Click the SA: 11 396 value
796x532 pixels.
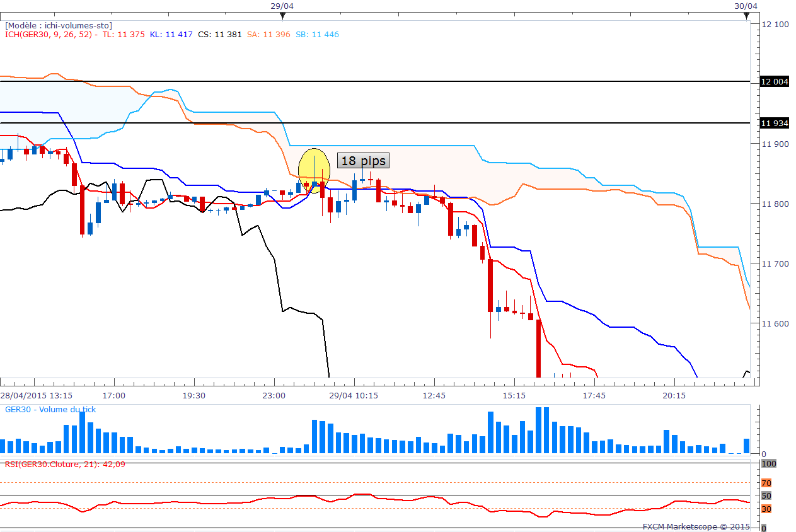click(x=268, y=34)
